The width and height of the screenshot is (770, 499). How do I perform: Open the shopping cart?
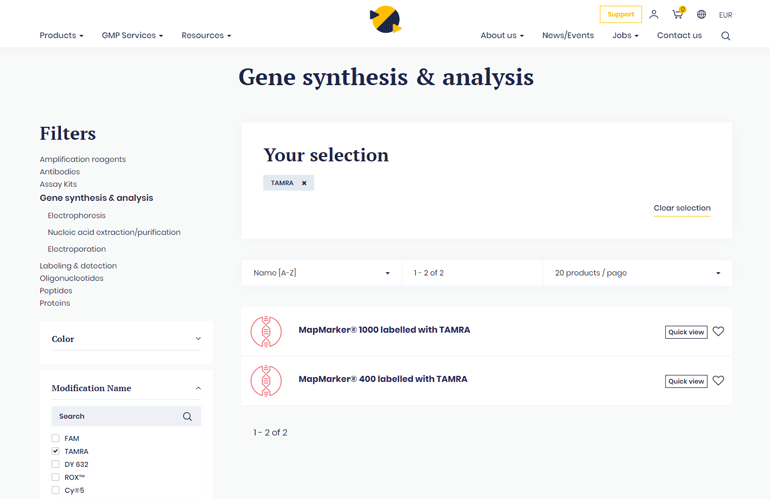pos(677,15)
